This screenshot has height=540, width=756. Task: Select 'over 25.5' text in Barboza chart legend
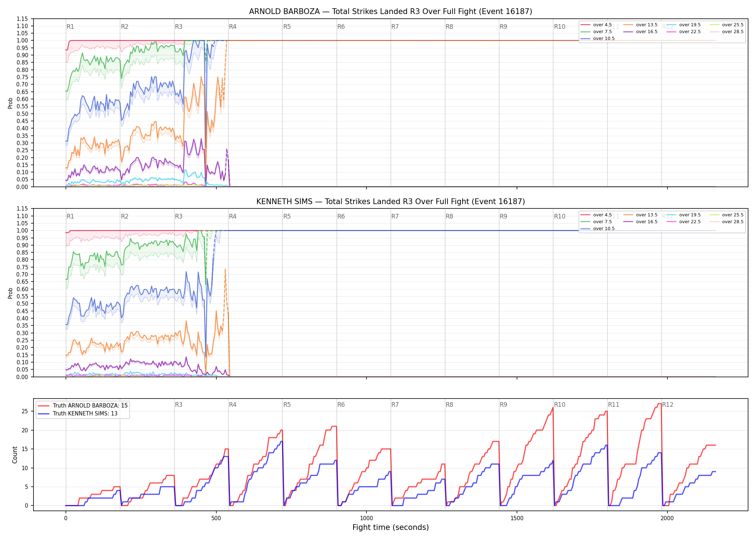733,25
